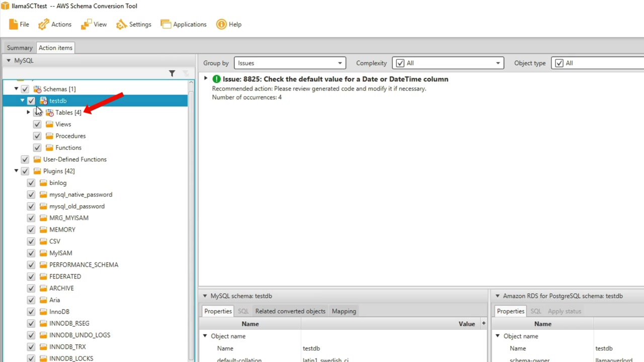Click the Schemas [1] node icon

[37, 89]
